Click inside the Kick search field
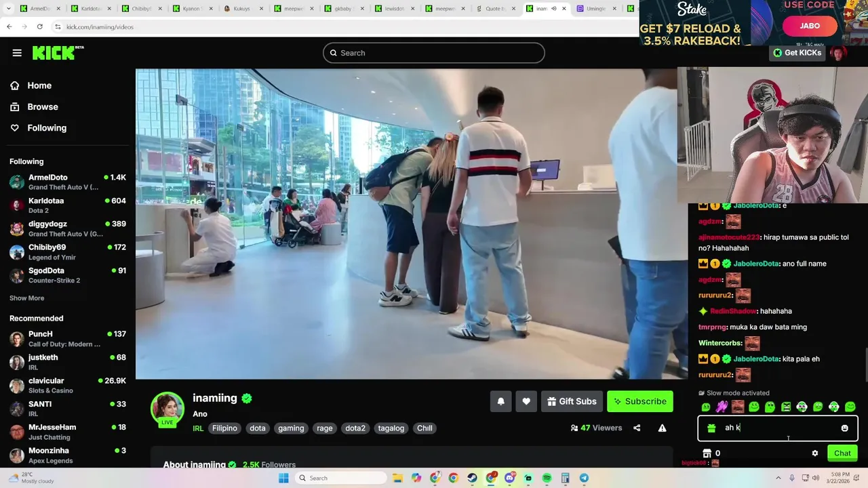Screen dimensions: 868x488 click(x=434, y=53)
